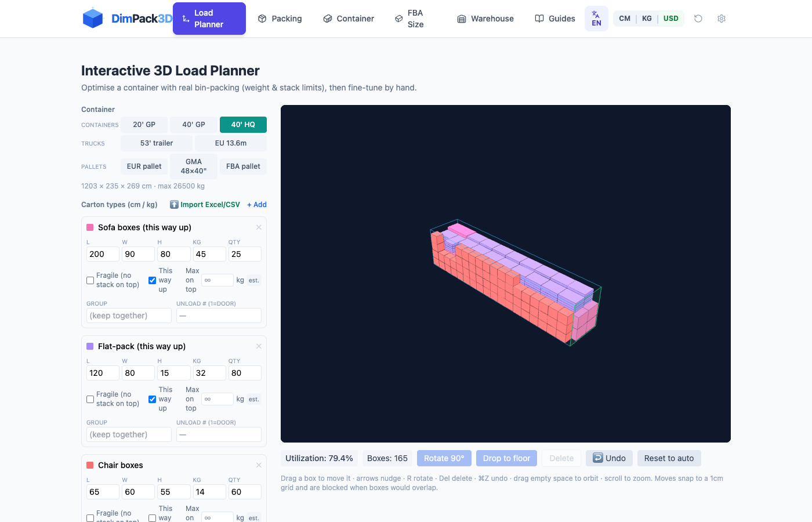This screenshot has height=522, width=812.
Task: Toggle This way up for Chair boxes
Action: [152, 518]
